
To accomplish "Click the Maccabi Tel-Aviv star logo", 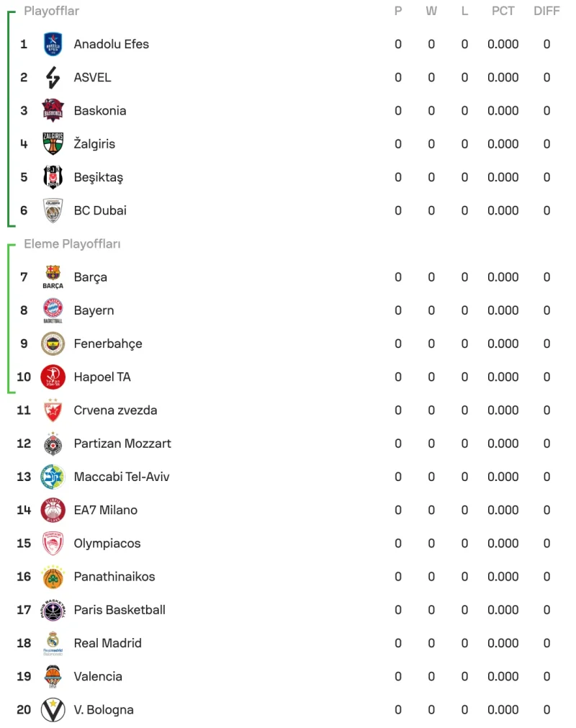I will (x=53, y=477).
